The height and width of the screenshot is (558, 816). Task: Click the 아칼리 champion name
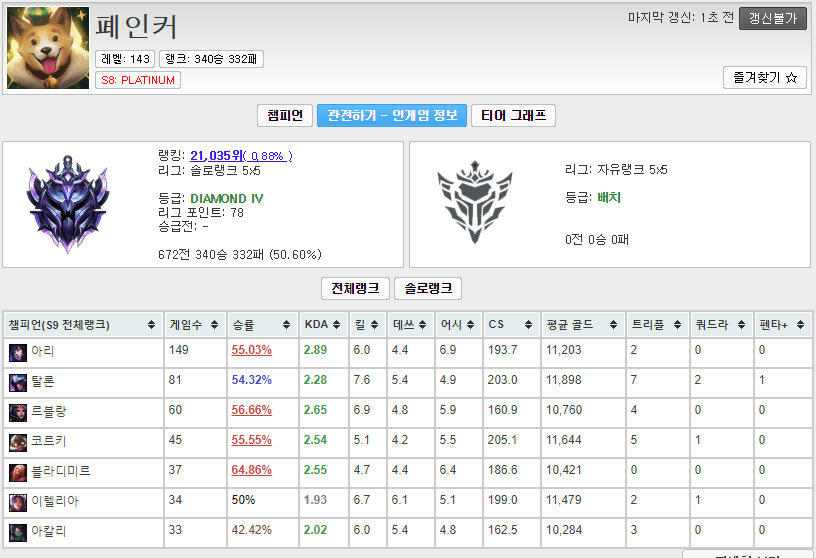[48, 531]
